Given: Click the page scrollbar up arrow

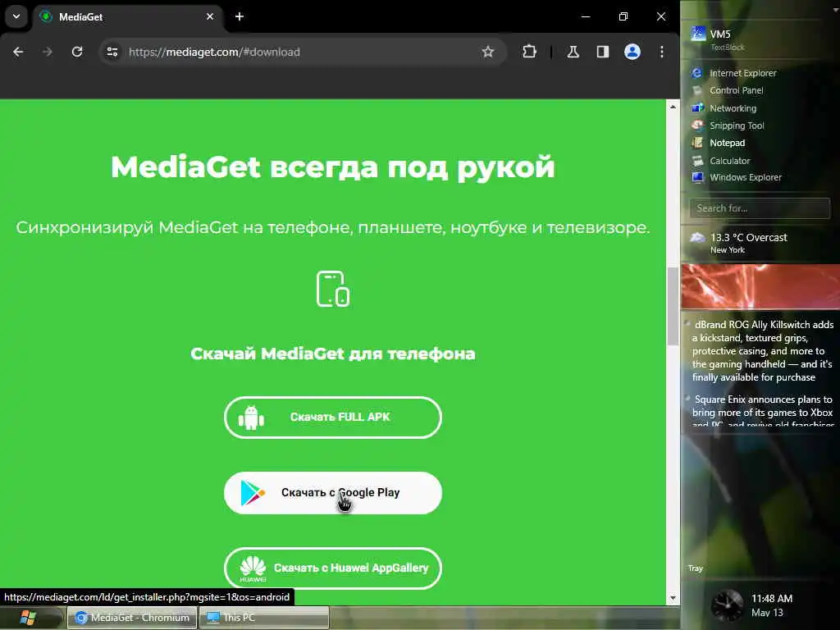Looking at the screenshot, I should point(673,107).
